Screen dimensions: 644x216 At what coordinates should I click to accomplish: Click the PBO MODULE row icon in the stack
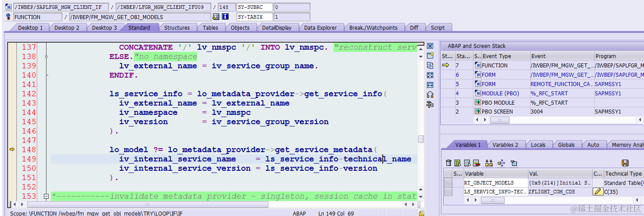477,102
